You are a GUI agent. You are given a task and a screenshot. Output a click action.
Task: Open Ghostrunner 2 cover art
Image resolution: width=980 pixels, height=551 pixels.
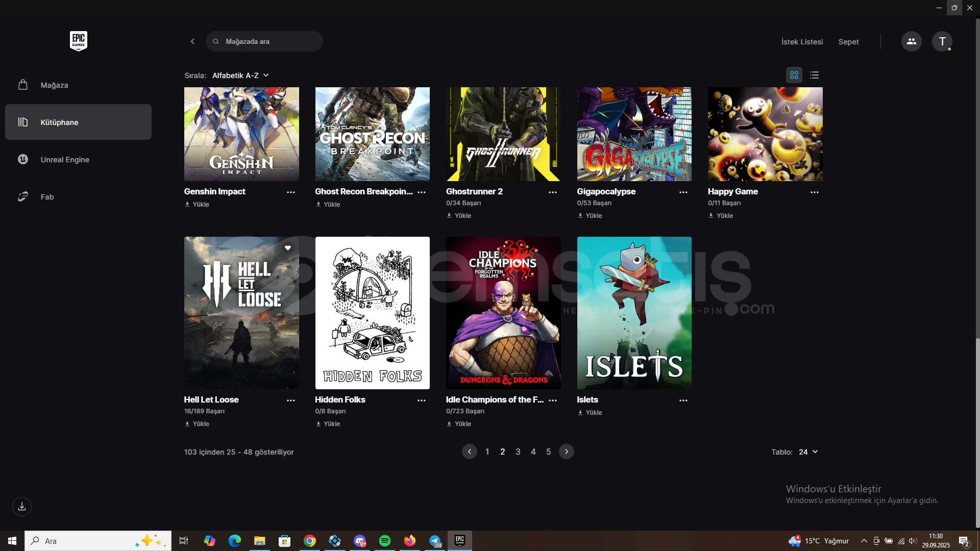[x=503, y=134]
